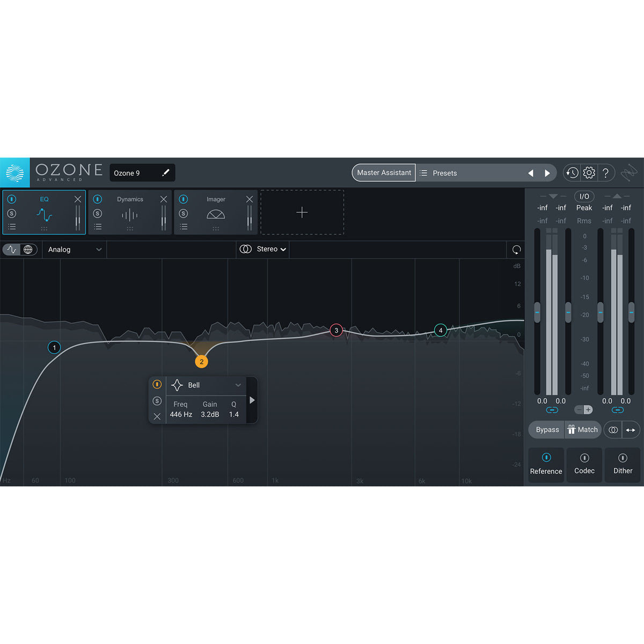The height and width of the screenshot is (644, 644).
Task: Open the EQ module preset list icon
Action: pyautogui.click(x=12, y=226)
